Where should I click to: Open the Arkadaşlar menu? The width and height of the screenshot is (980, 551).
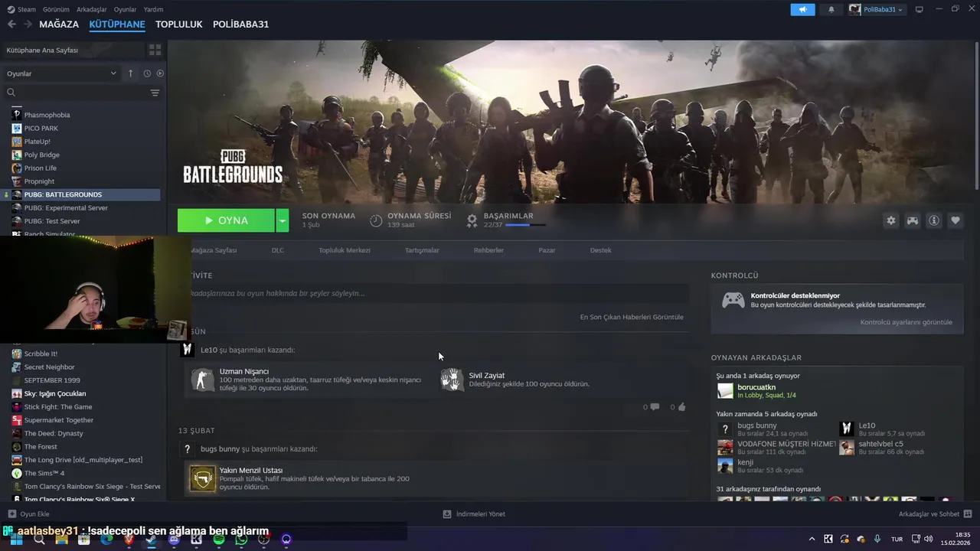[x=92, y=9]
